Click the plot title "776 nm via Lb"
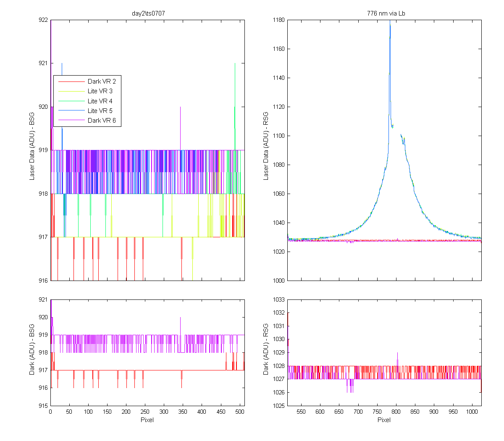The image size is (504, 441). pos(386,13)
